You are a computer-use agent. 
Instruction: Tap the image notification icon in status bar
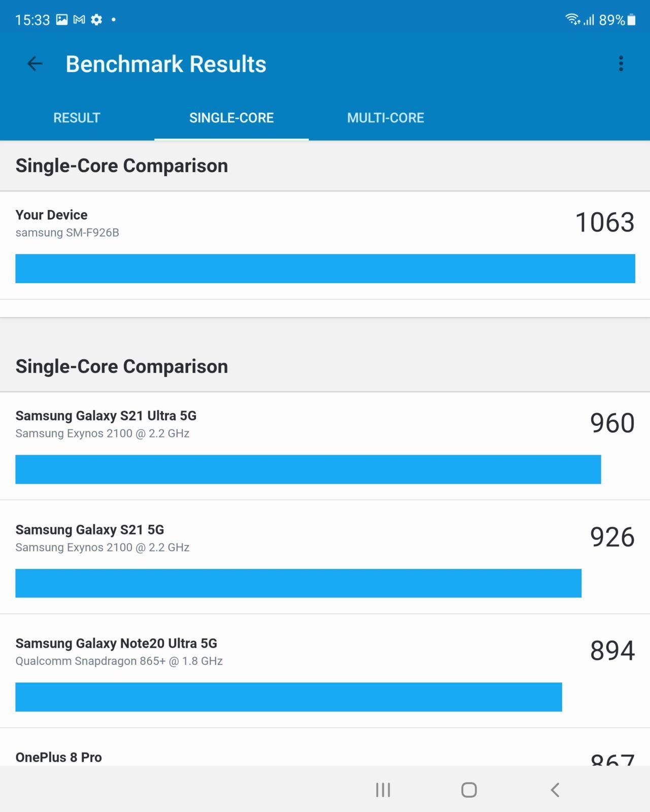62,20
